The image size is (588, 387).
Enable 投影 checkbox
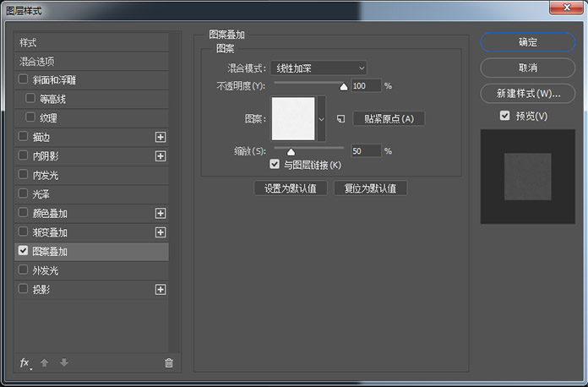pos(24,289)
